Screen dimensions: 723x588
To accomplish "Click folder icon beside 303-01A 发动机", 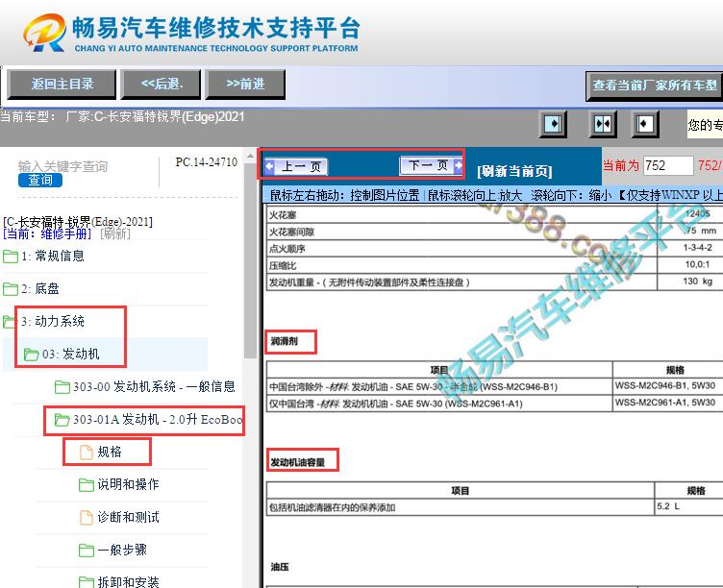I will tap(62, 420).
